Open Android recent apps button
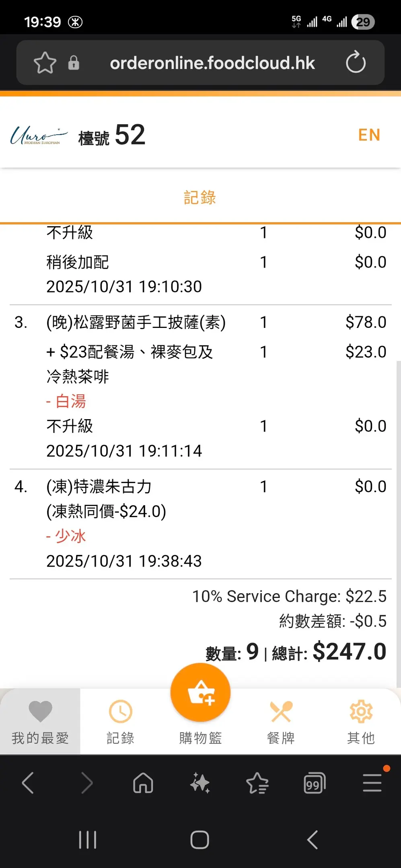The height and width of the screenshot is (868, 401). pos(87,839)
